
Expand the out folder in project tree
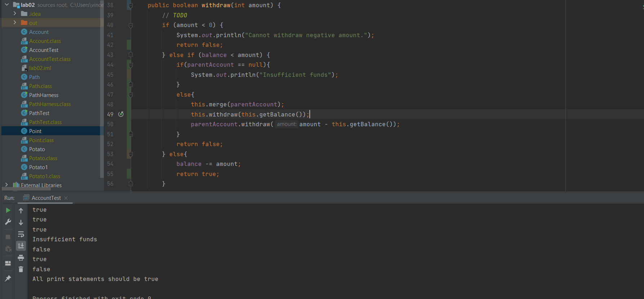15,23
